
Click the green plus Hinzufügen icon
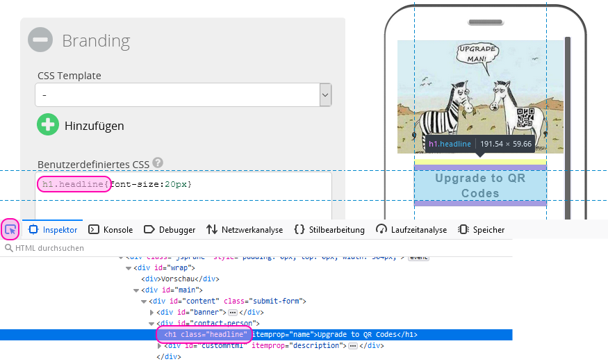point(48,125)
